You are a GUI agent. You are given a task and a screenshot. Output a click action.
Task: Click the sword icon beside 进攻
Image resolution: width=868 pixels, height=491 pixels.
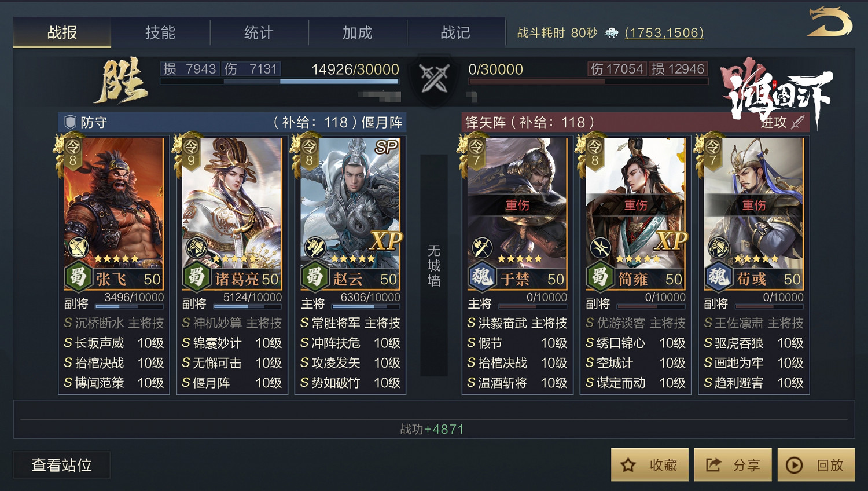(x=798, y=122)
